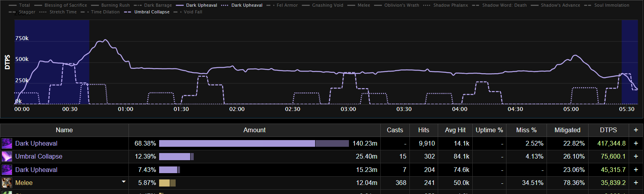644x194 pixels.
Task: Toggle Dark Barrage legend entry
Action: pyautogui.click(x=153, y=5)
